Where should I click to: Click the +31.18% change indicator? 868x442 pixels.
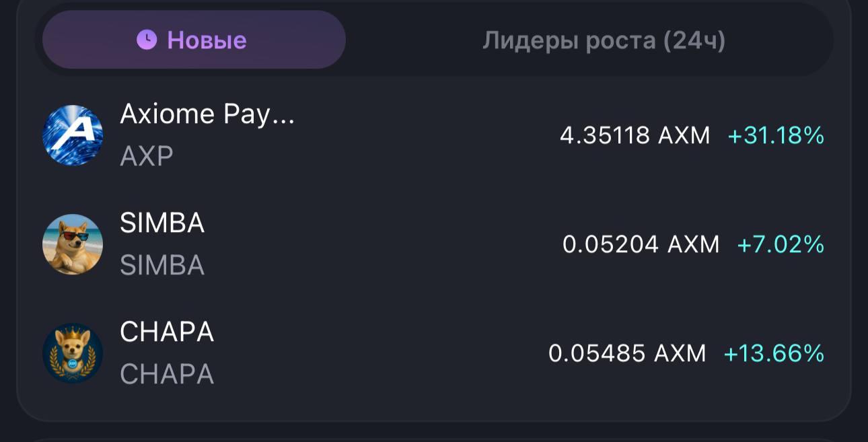[x=775, y=135]
